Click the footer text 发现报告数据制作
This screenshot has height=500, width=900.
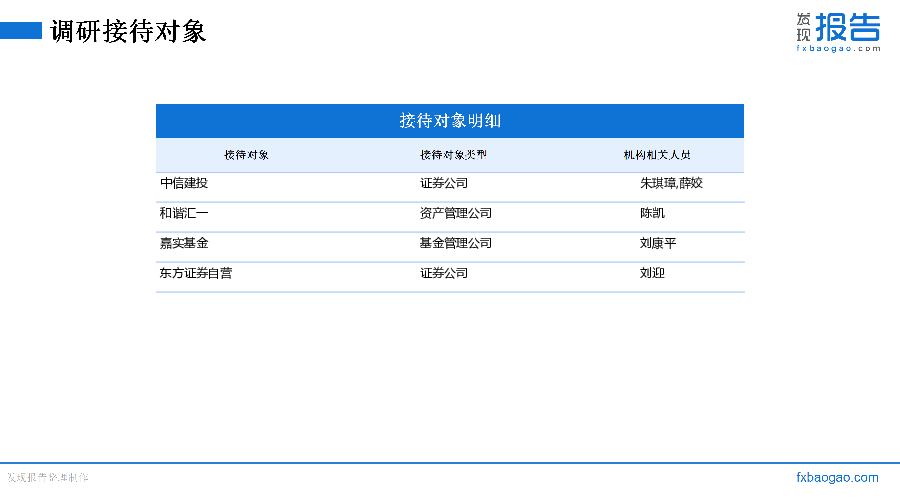coord(48,478)
